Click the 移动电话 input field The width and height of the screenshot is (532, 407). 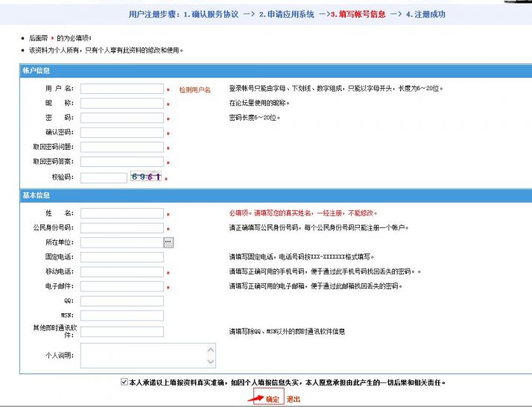pos(121,271)
